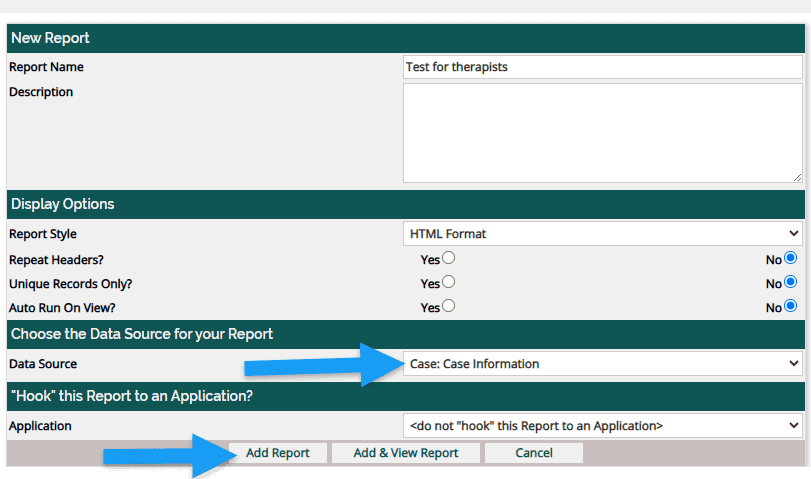Screen dimensions: 811x479
Task: Expand the Data Source dropdown
Action: (602, 364)
